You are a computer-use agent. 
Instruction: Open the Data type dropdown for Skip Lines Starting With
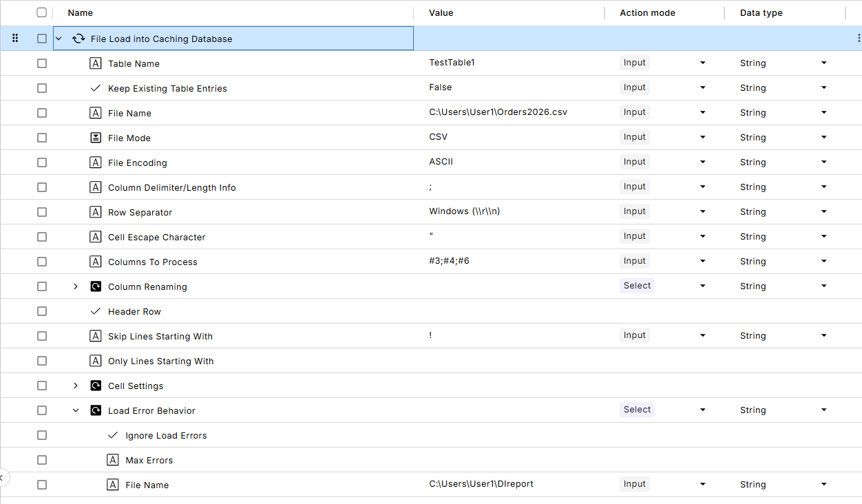[x=824, y=336]
